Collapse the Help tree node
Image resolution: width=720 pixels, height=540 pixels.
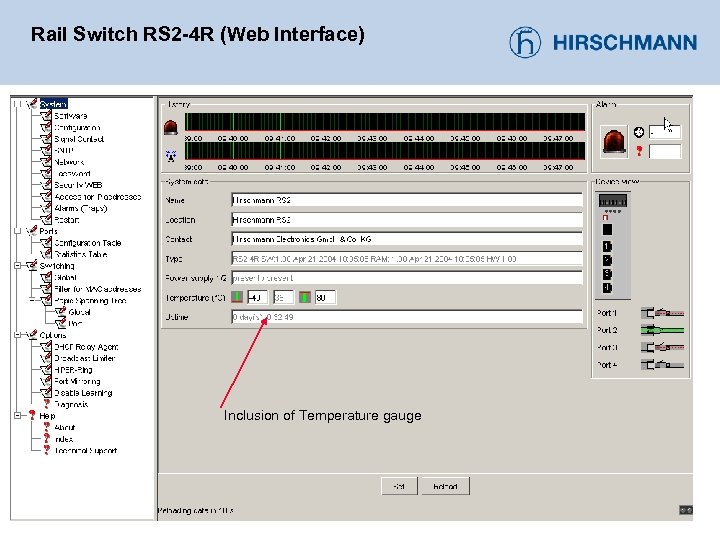(x=17, y=416)
